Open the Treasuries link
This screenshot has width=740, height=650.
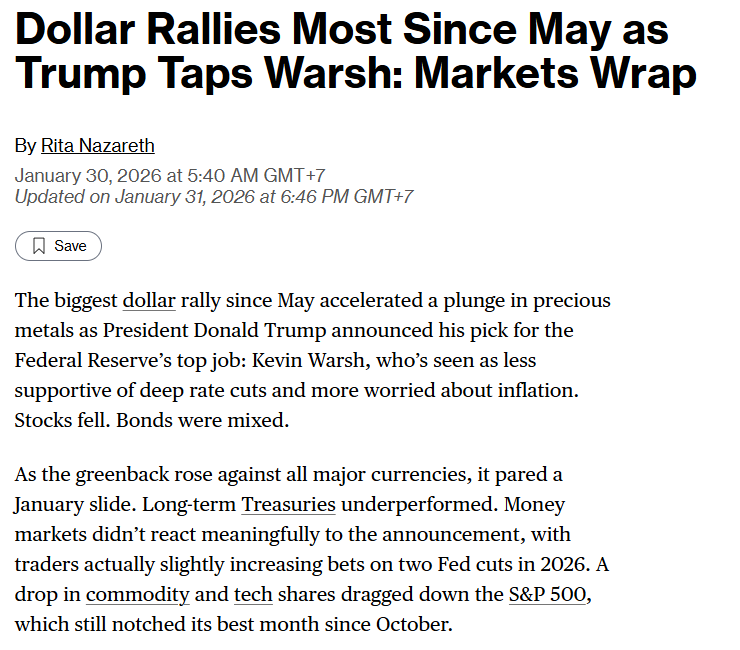click(x=289, y=506)
